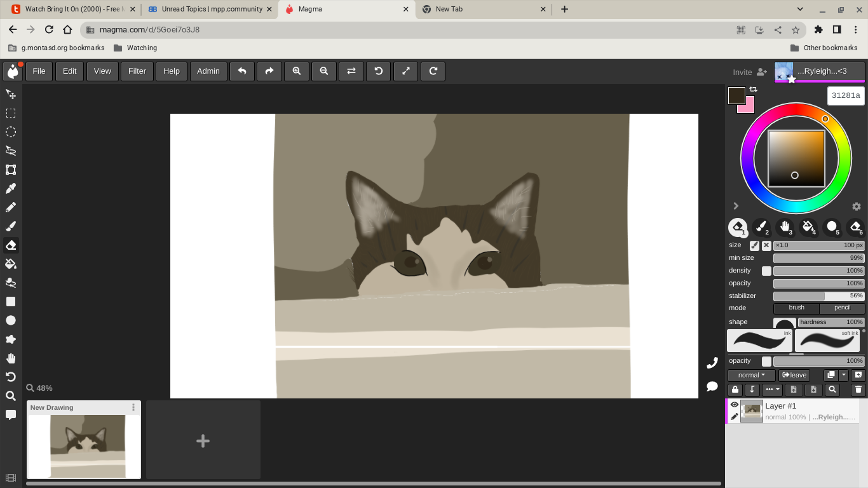Toggle the density pressure checkbox
Viewport: 868px width, 488px height.
coord(767,271)
